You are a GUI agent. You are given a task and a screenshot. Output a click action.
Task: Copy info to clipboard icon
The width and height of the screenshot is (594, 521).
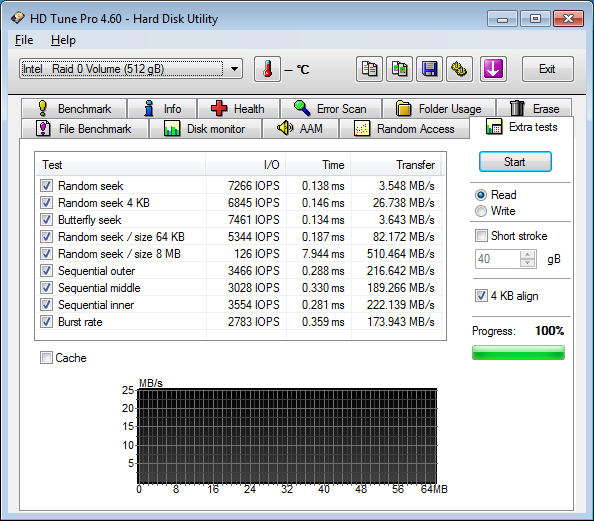pos(369,69)
